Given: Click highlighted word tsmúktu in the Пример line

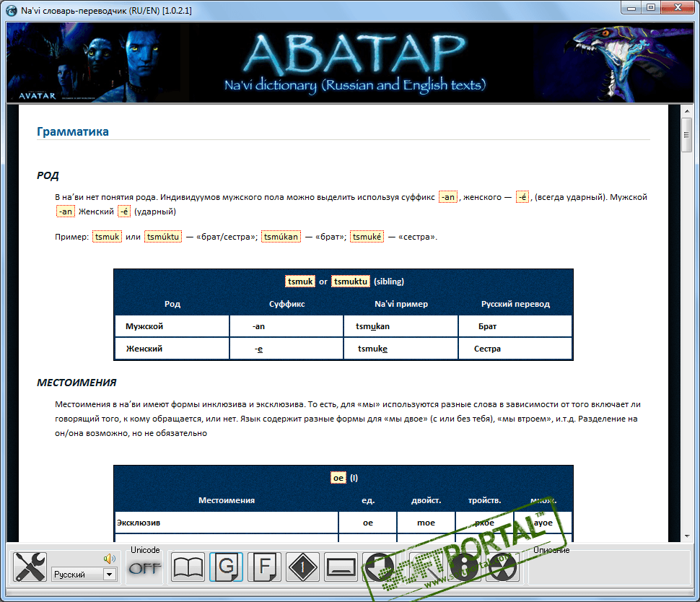Looking at the screenshot, I should pos(163,237).
